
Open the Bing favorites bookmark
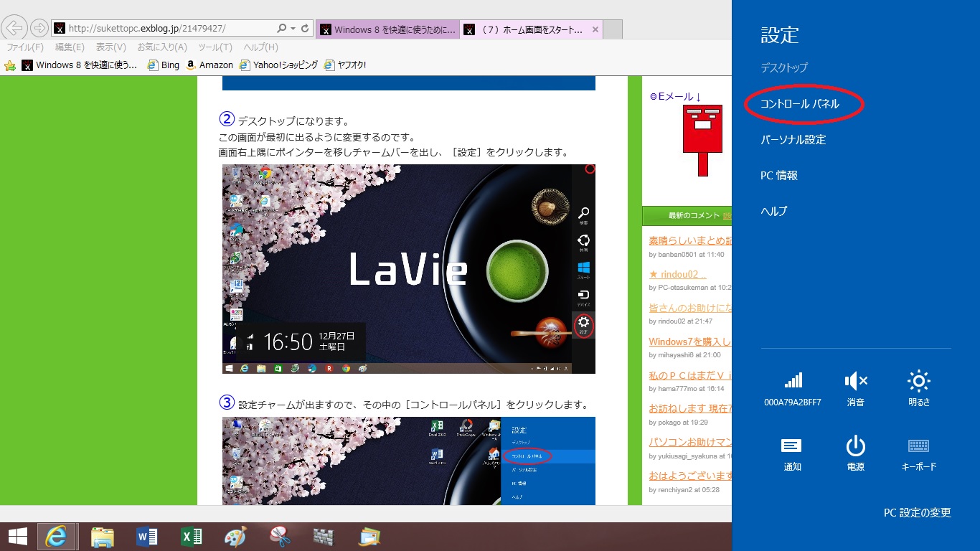pyautogui.click(x=163, y=65)
